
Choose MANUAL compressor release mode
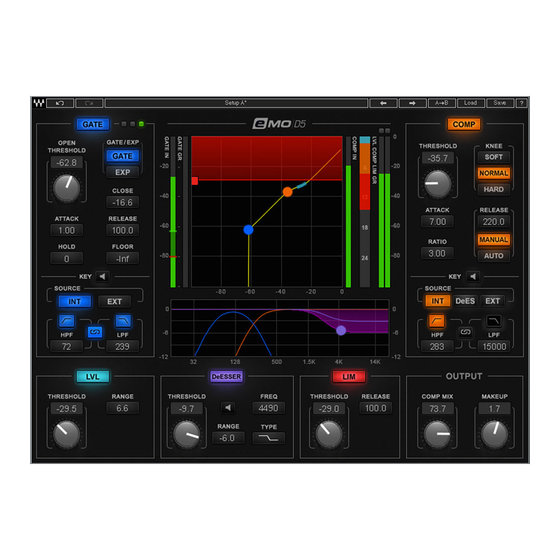pyautogui.click(x=494, y=240)
